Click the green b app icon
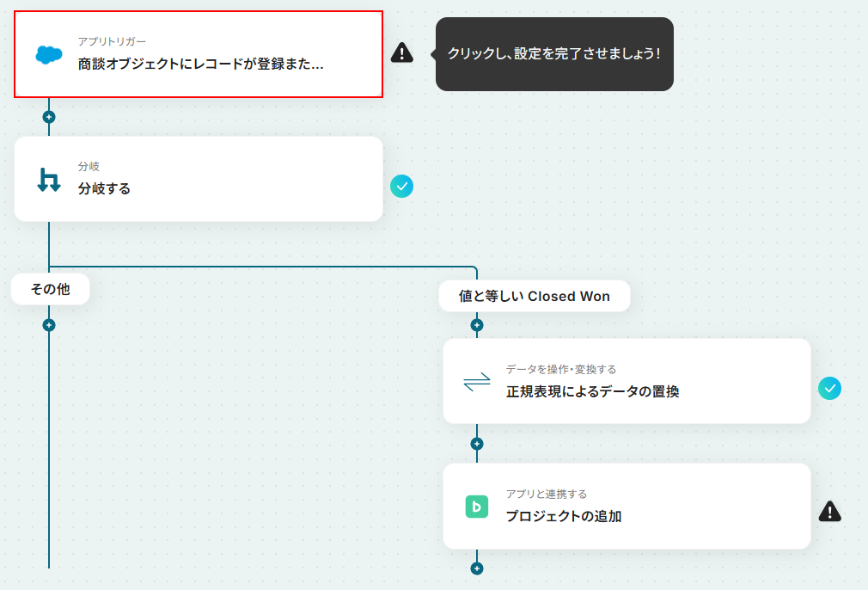The width and height of the screenshot is (868, 590). pyautogui.click(x=477, y=507)
